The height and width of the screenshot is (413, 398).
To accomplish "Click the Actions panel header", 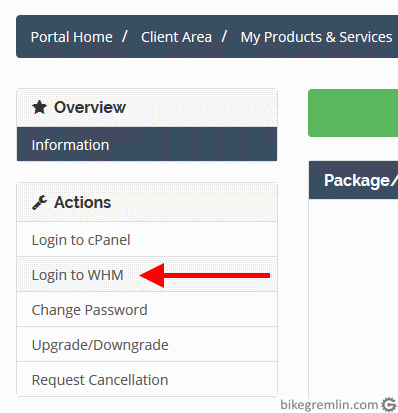I will coord(147,202).
